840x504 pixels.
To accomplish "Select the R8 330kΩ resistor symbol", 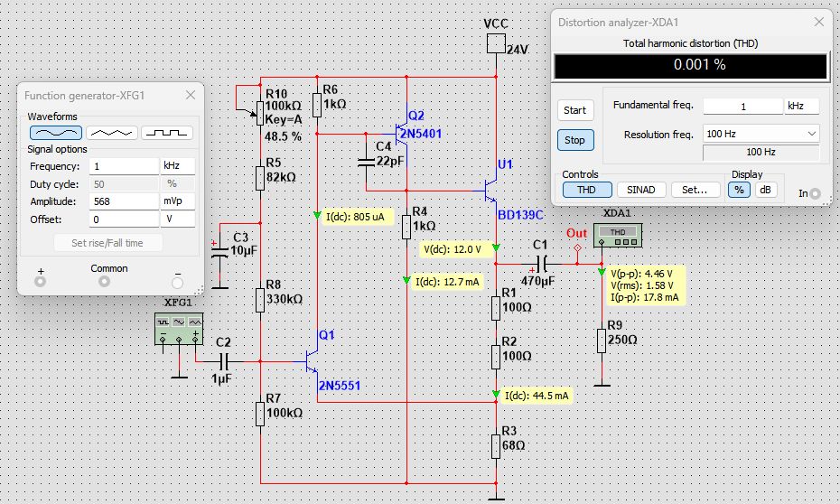I will coord(260,300).
